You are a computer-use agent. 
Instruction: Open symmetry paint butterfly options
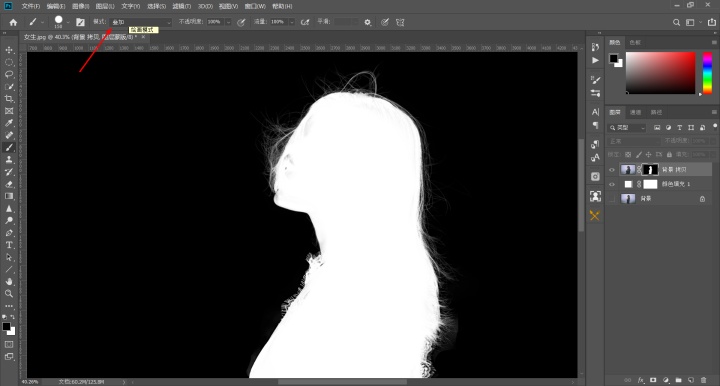(400, 22)
